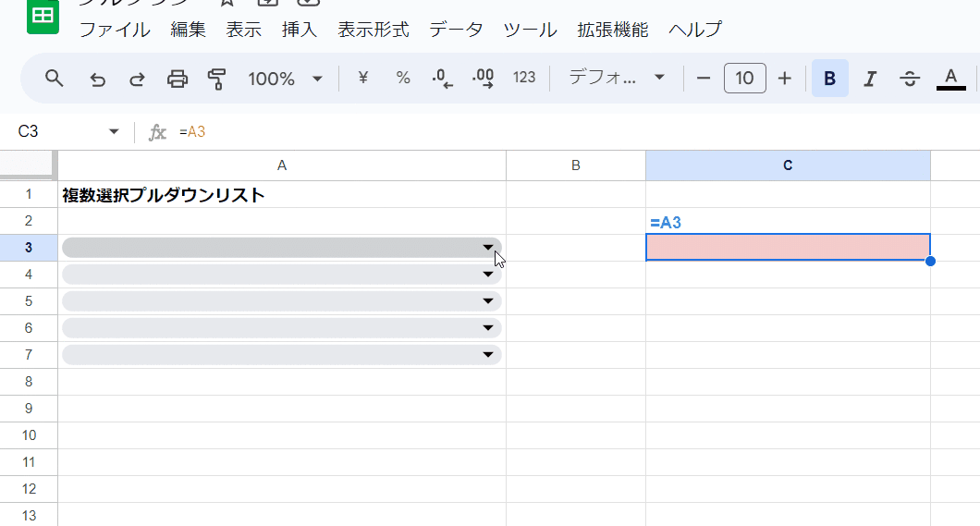Increase decimal places

(484, 78)
